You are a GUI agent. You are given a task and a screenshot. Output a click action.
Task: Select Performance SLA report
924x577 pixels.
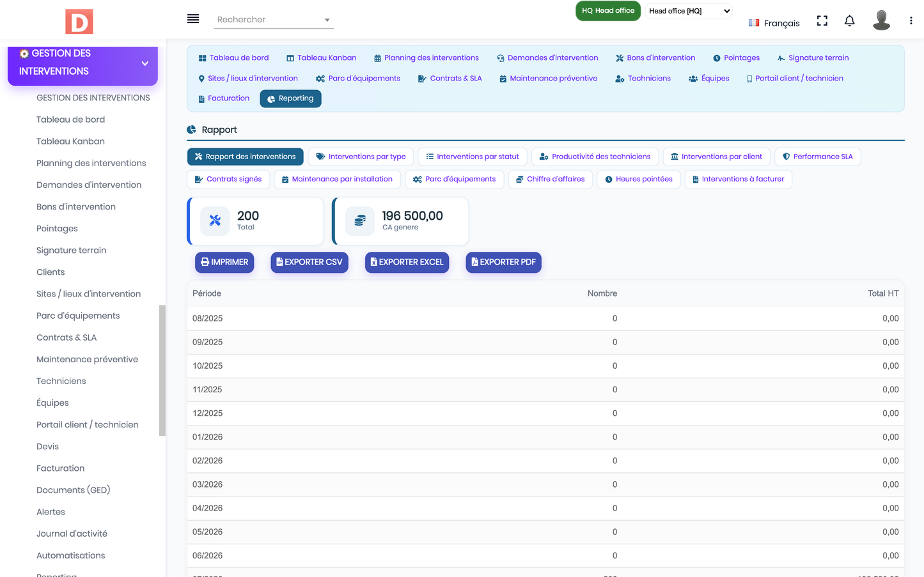(817, 157)
